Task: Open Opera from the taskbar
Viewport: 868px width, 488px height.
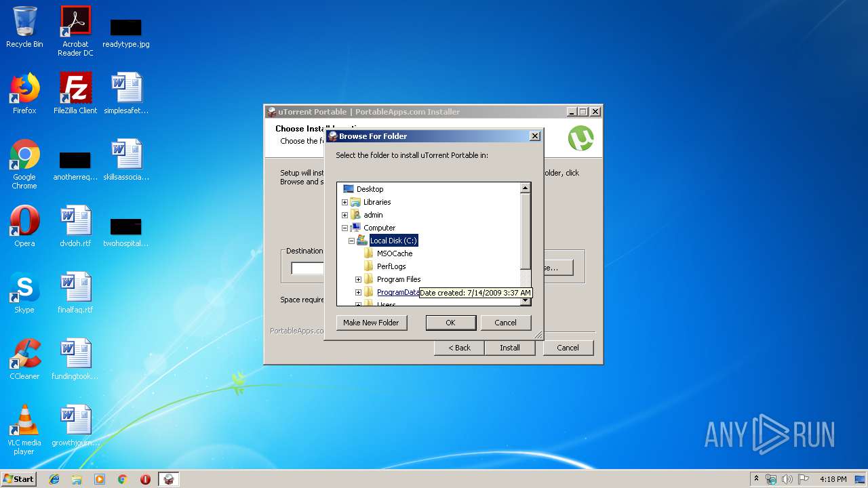Action: pos(145,479)
